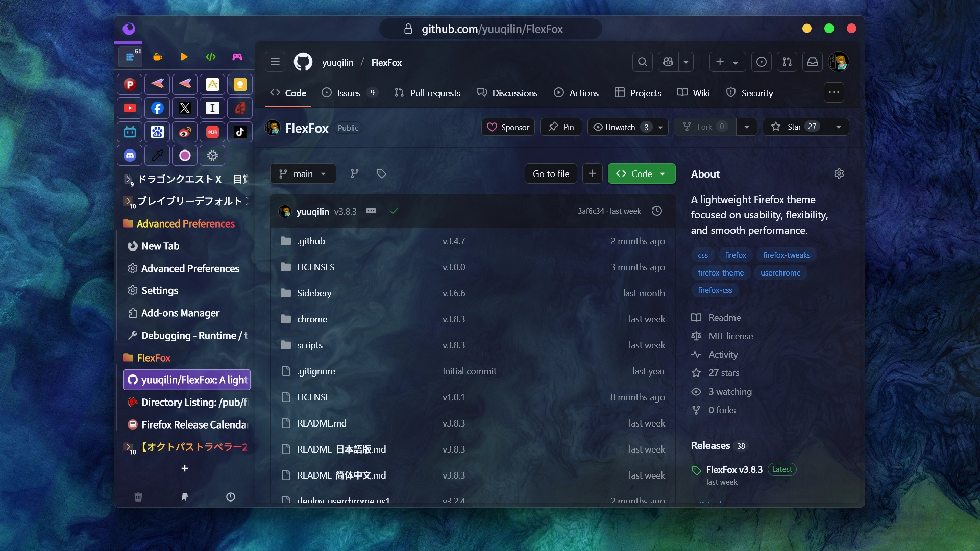
Task: Open the GitHub notifications inbox icon
Action: click(x=813, y=62)
